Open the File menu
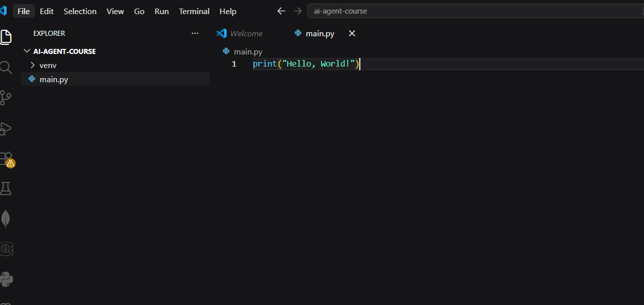Image resolution: width=644 pixels, height=305 pixels. pos(24,11)
